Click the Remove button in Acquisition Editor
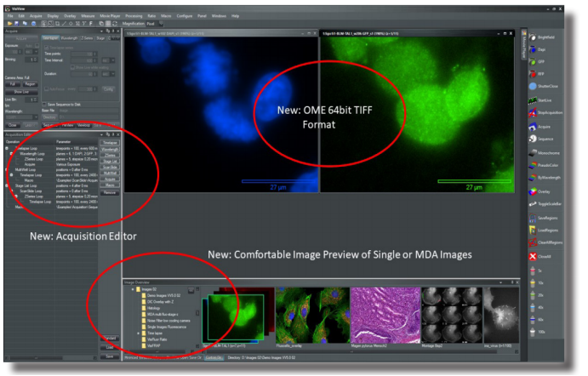Screen dimensions: 588x376 point(111,193)
